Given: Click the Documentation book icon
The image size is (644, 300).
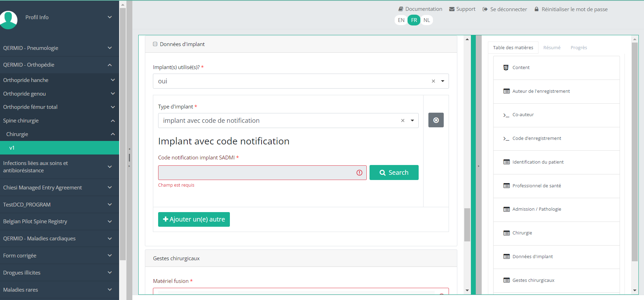Looking at the screenshot, I should [x=401, y=9].
